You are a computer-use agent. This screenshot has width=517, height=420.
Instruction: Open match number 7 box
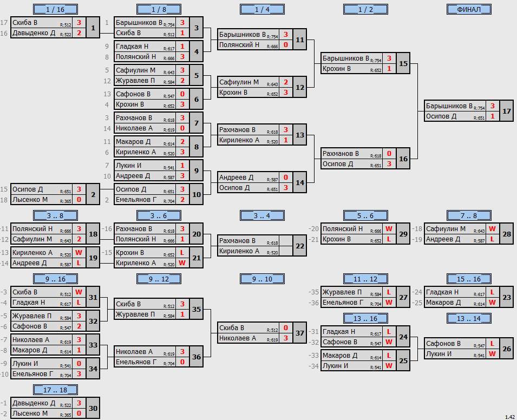[197, 123]
